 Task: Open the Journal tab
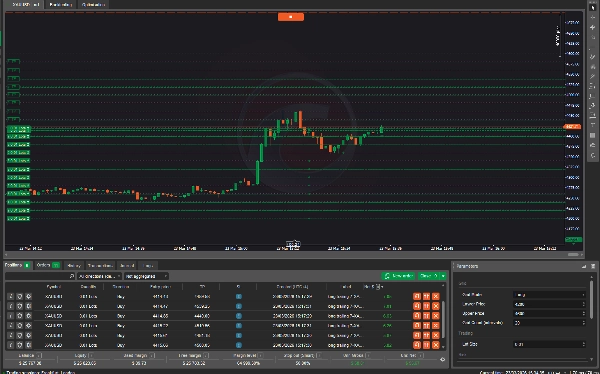tap(127, 265)
